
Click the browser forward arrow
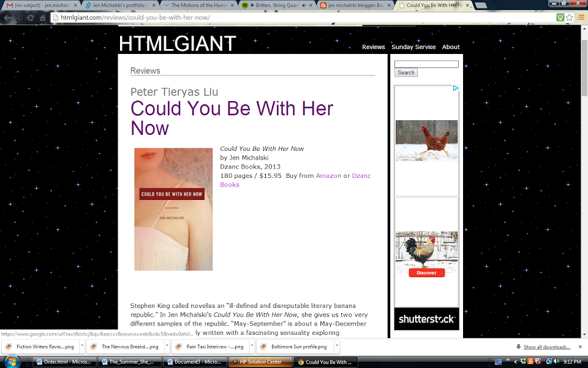click(x=19, y=18)
